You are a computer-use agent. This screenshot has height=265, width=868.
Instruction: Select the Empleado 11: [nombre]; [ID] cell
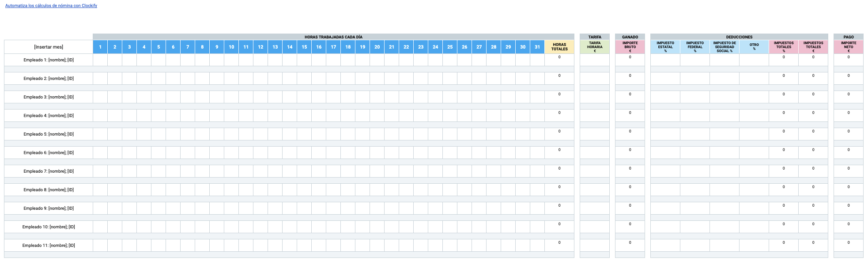click(x=49, y=246)
